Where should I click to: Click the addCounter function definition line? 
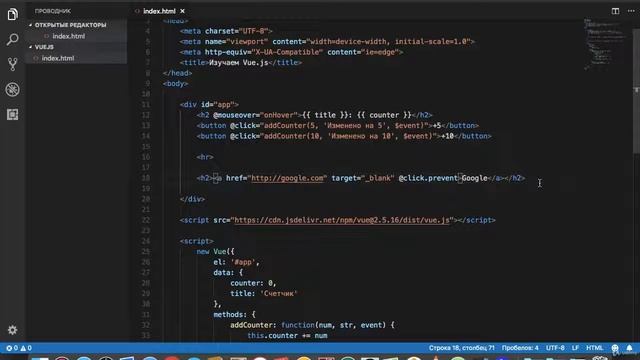(x=312, y=325)
